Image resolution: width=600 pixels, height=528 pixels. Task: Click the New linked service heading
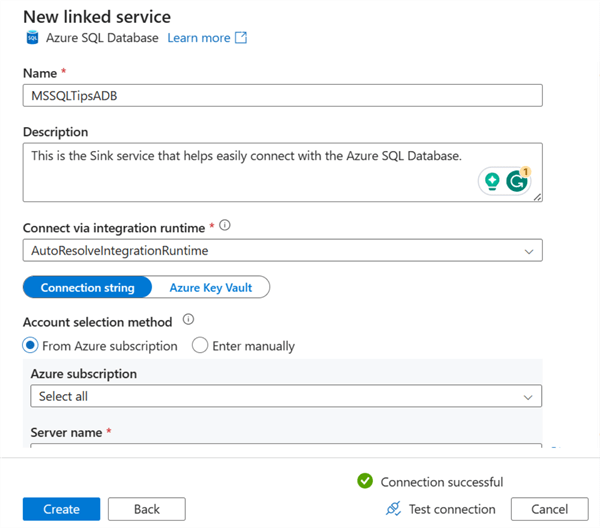coord(97,17)
